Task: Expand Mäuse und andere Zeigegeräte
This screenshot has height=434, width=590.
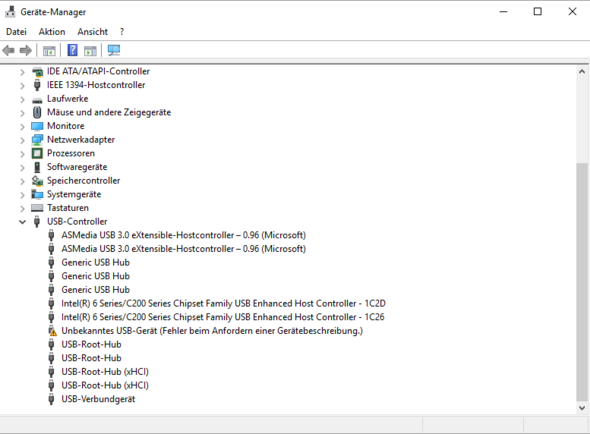Action: (x=22, y=113)
